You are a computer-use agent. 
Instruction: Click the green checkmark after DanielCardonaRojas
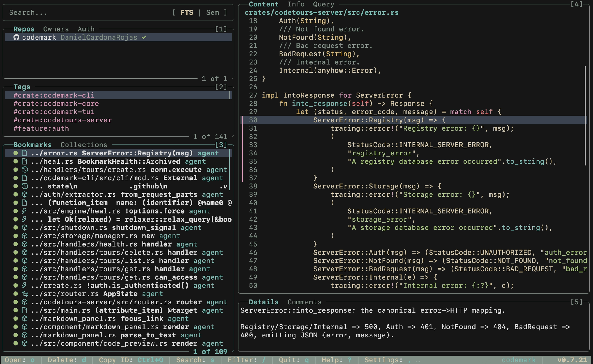[x=144, y=37]
